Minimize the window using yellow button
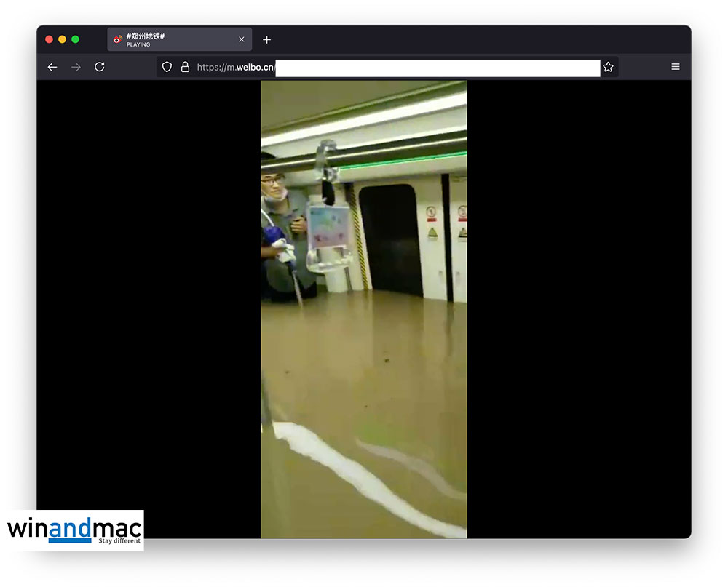The image size is (728, 587). tap(62, 39)
